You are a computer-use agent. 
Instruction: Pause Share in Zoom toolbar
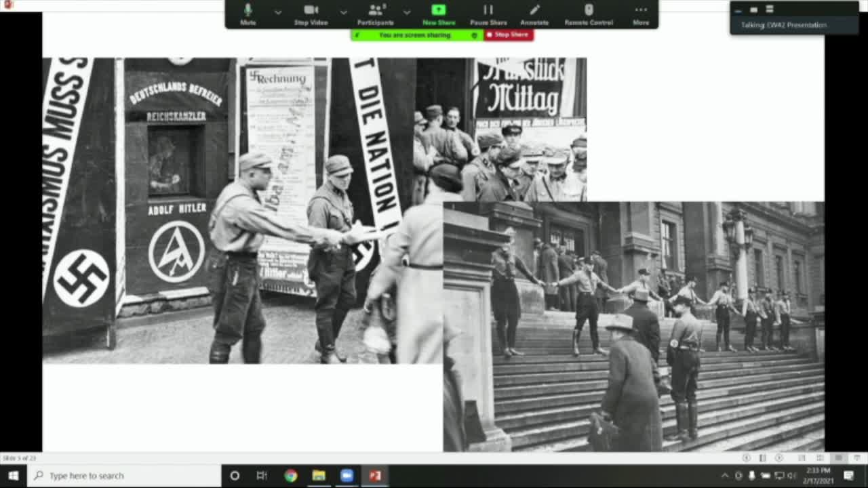[488, 14]
